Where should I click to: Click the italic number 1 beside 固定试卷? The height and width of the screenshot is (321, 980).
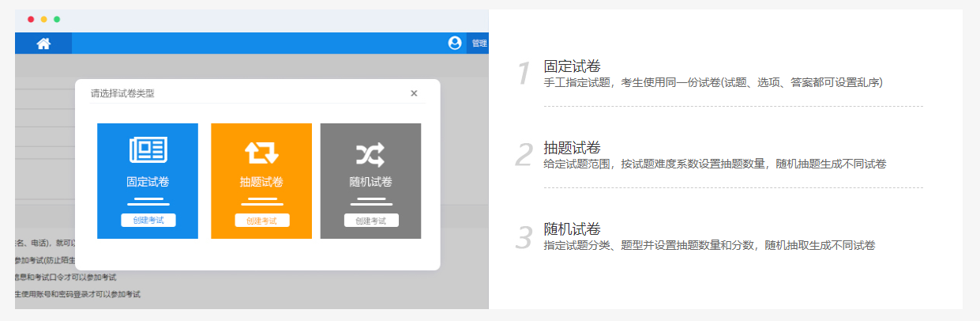click(x=524, y=74)
